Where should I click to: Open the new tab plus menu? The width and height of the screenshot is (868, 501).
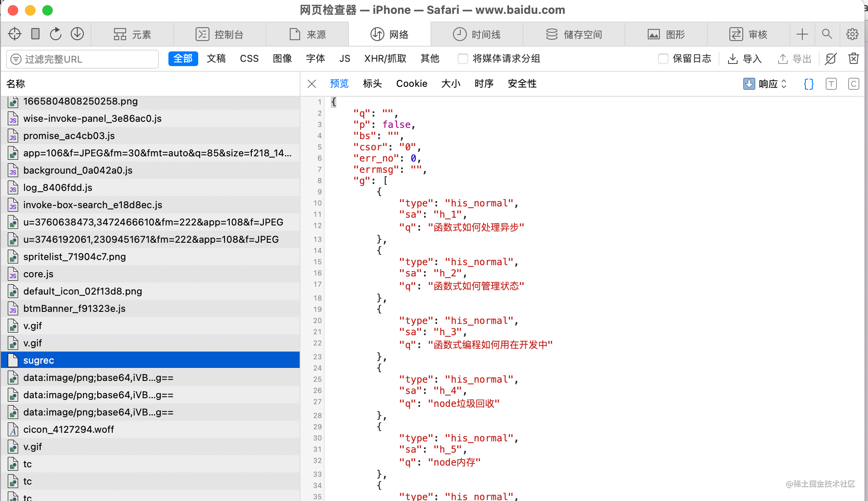point(802,34)
